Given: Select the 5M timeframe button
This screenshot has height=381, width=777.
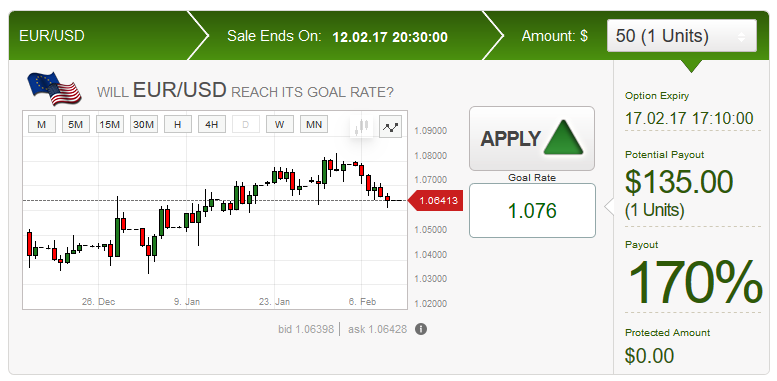Looking at the screenshot, I should [x=76, y=125].
